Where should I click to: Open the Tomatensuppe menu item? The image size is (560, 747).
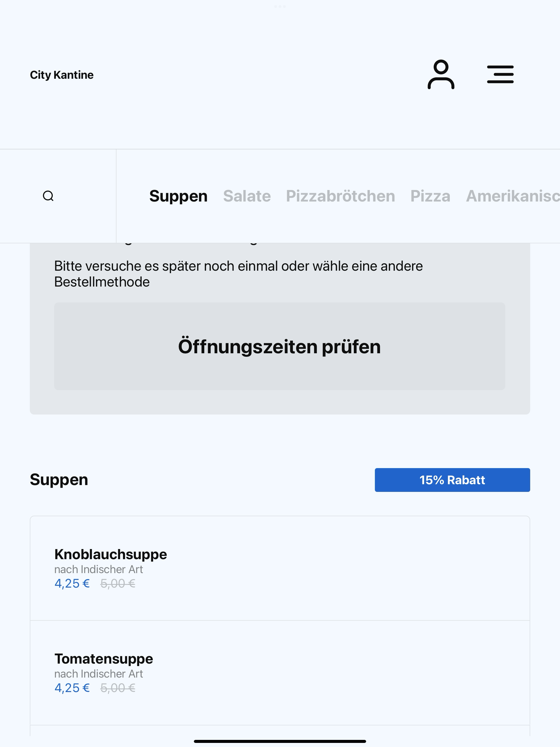(x=280, y=673)
